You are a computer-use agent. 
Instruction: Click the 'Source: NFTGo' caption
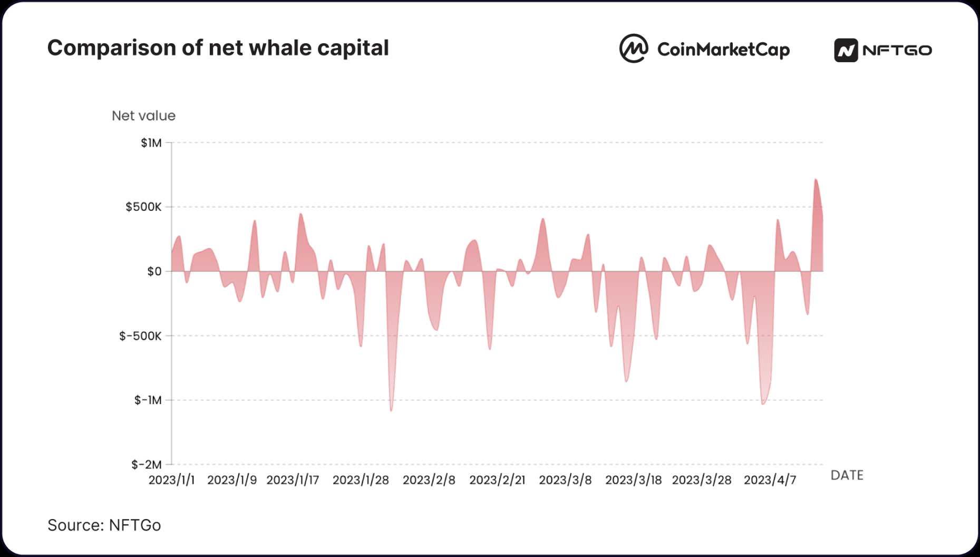(x=104, y=525)
